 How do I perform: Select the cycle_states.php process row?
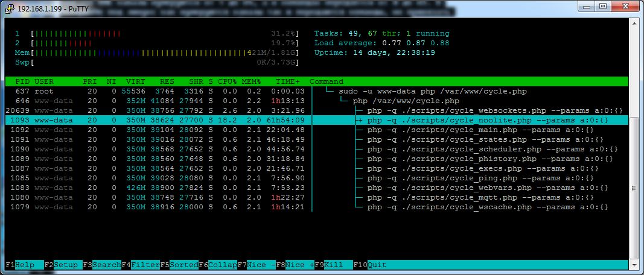point(317,139)
